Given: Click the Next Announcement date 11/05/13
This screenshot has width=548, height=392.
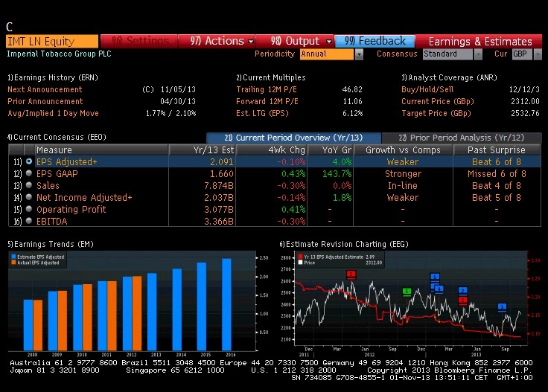Looking at the screenshot, I should pyautogui.click(x=178, y=89).
